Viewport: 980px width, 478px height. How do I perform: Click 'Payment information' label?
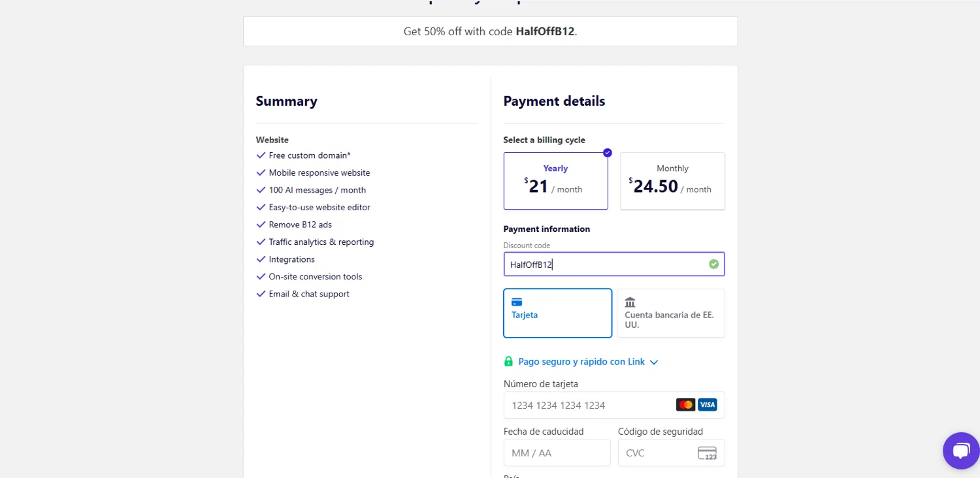coord(547,229)
